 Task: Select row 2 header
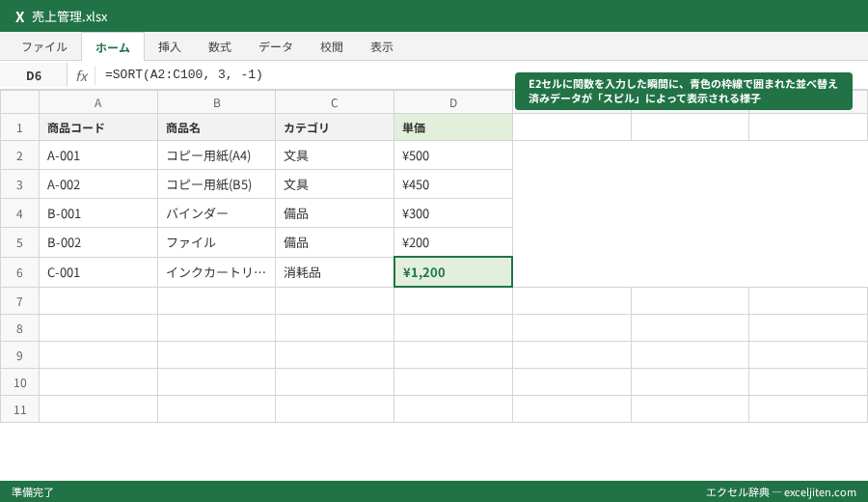pos(19,155)
